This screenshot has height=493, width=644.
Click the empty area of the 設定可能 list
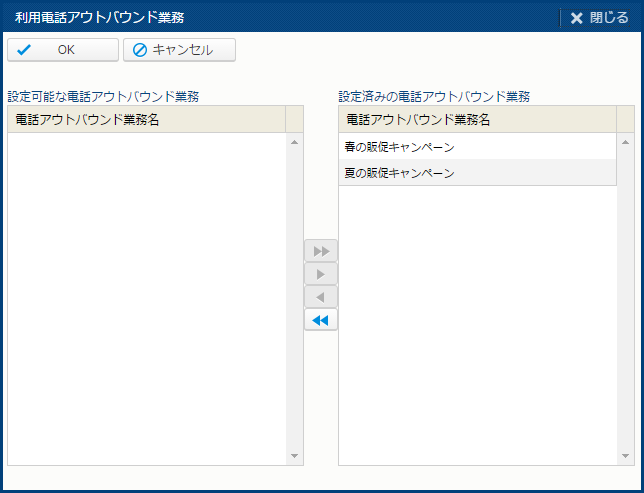click(x=146, y=300)
